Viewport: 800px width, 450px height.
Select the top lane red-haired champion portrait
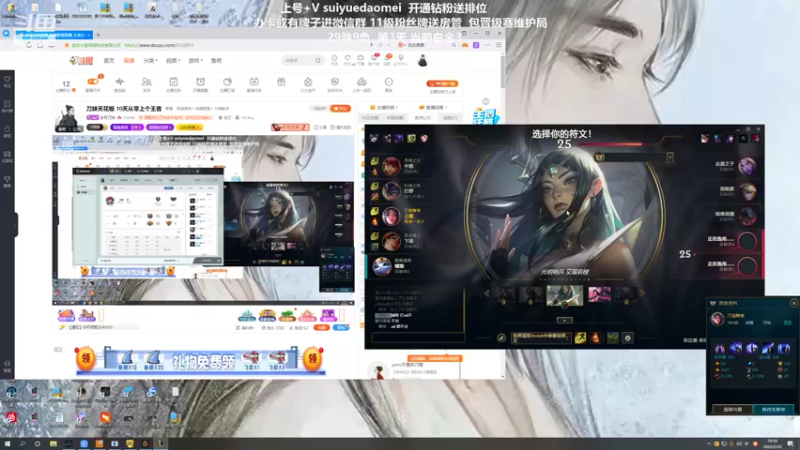tap(391, 166)
